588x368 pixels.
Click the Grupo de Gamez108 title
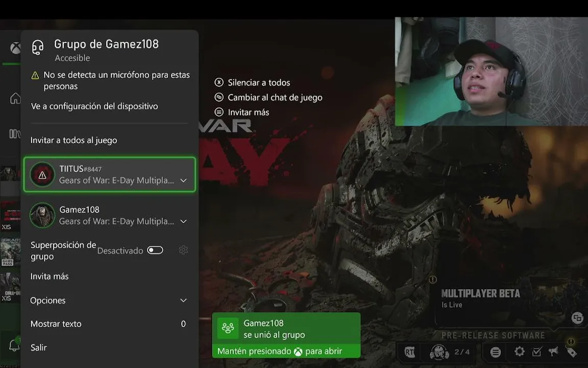[x=106, y=44]
